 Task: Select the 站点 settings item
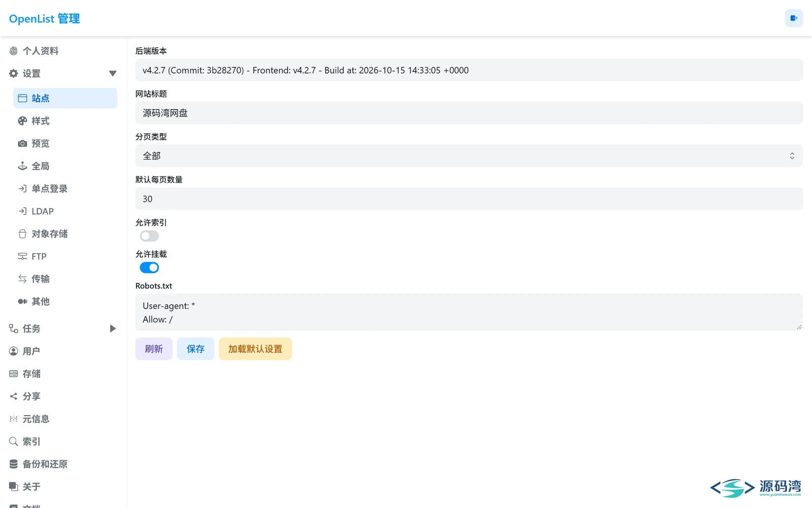[65, 98]
